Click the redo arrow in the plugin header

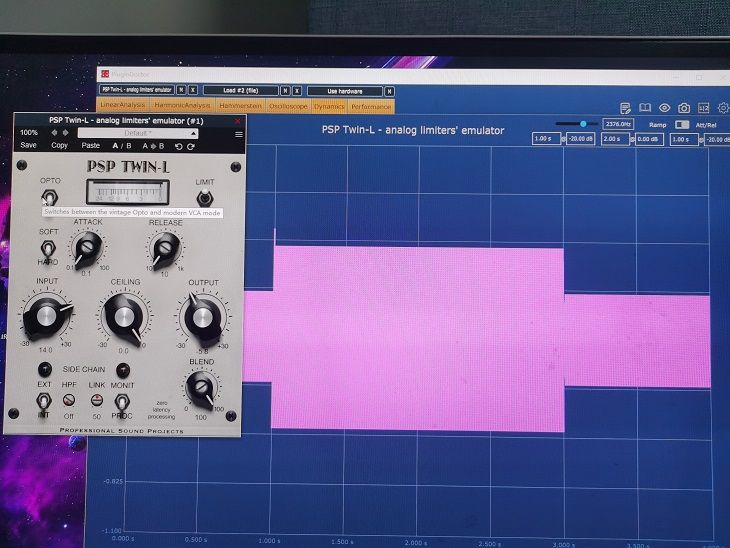190,146
